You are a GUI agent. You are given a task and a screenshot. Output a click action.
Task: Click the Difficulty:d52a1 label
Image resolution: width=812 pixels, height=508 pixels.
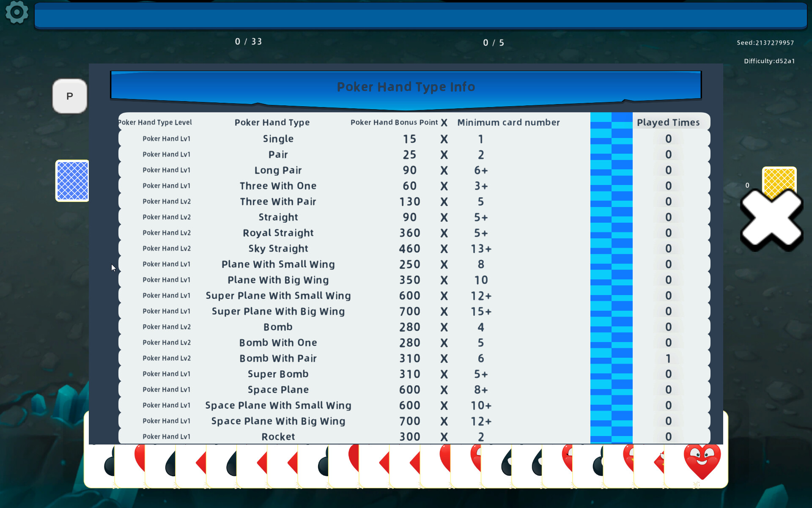(769, 61)
